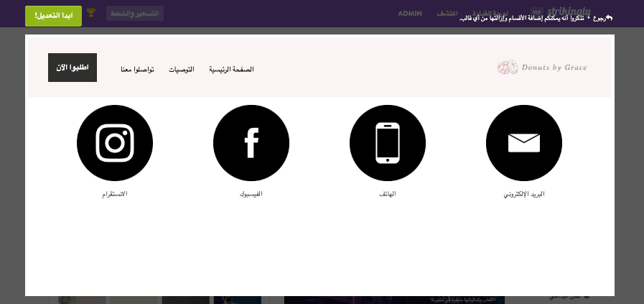Click the الهاتف label
This screenshot has height=304, width=644.
[387, 194]
